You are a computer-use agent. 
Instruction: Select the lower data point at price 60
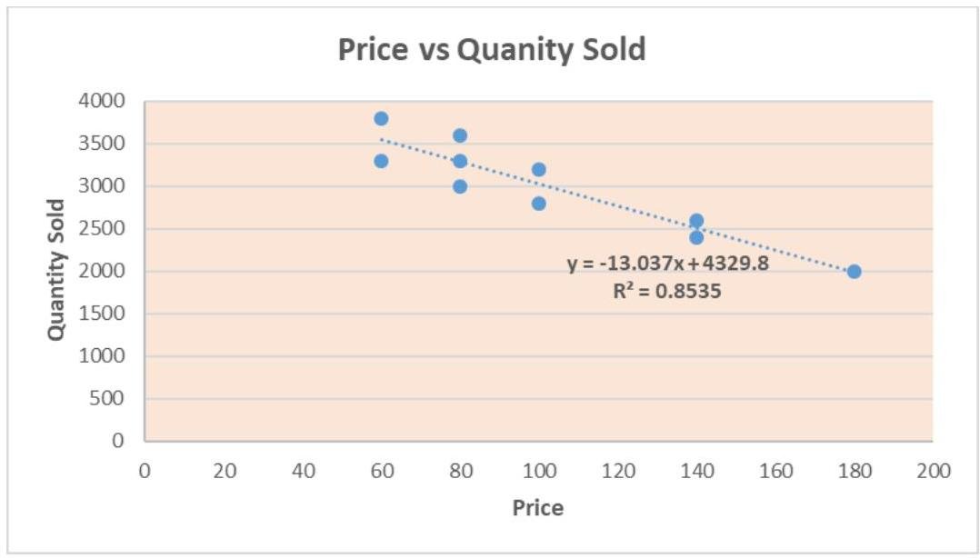click(x=381, y=161)
